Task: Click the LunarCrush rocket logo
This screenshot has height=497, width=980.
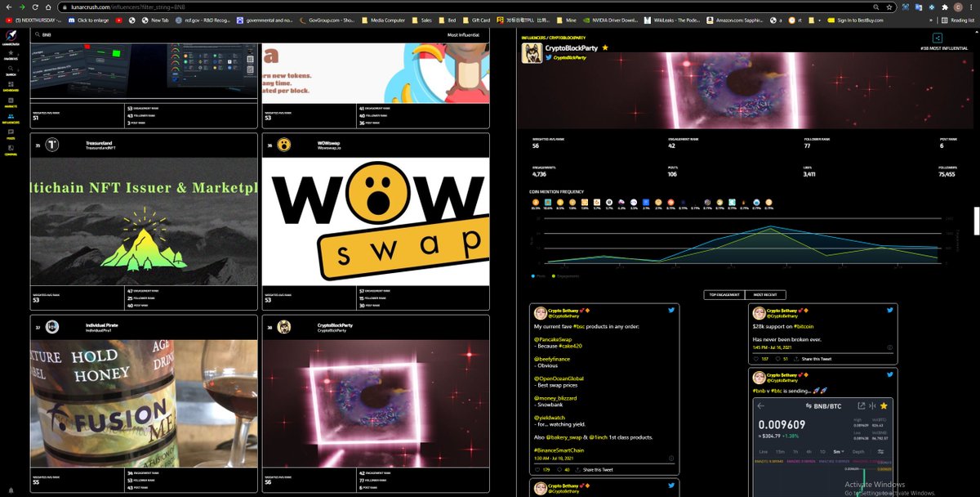Action: [x=11, y=36]
